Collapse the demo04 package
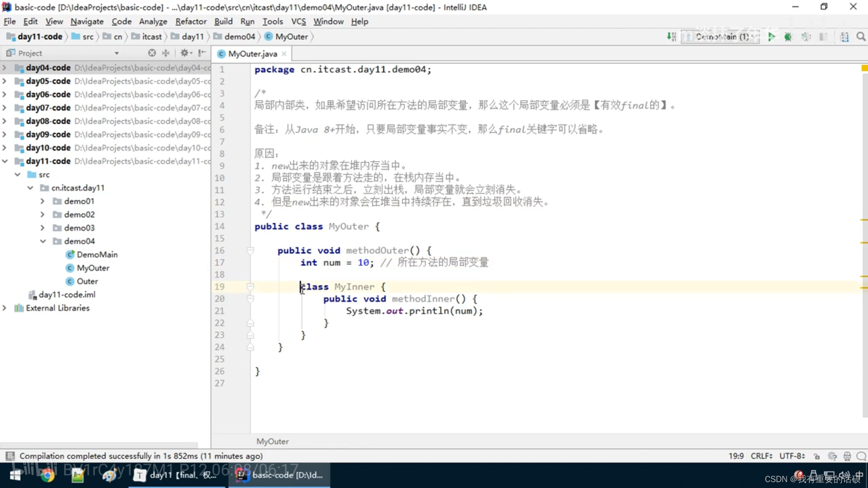Image resolution: width=868 pixels, height=488 pixels. (42, 241)
